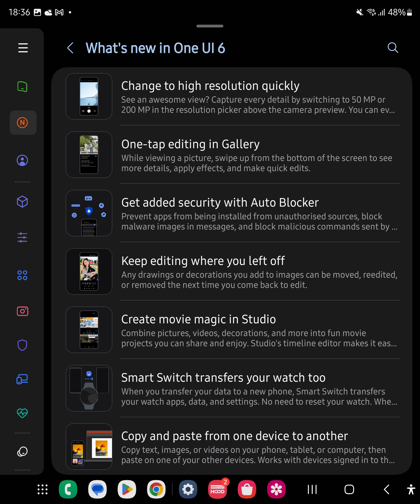
Task: Select the green tablet icon in the sidebar
Action: click(22, 87)
